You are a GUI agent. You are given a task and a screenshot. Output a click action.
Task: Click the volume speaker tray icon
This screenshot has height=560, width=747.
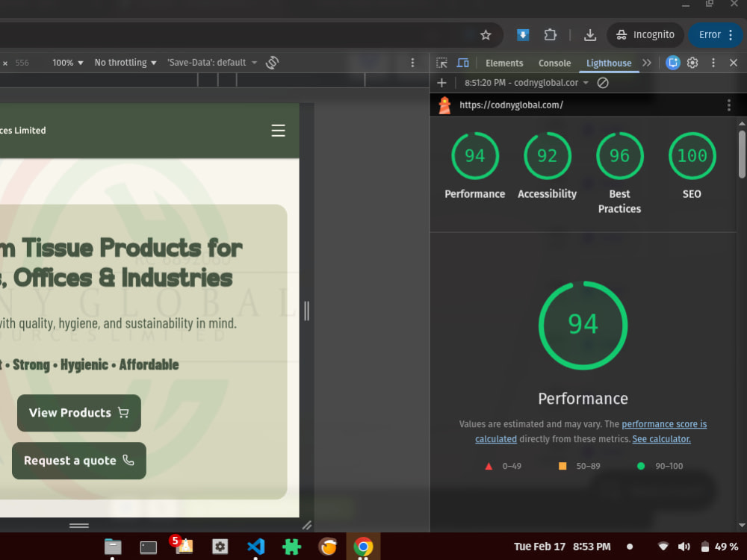(684, 547)
